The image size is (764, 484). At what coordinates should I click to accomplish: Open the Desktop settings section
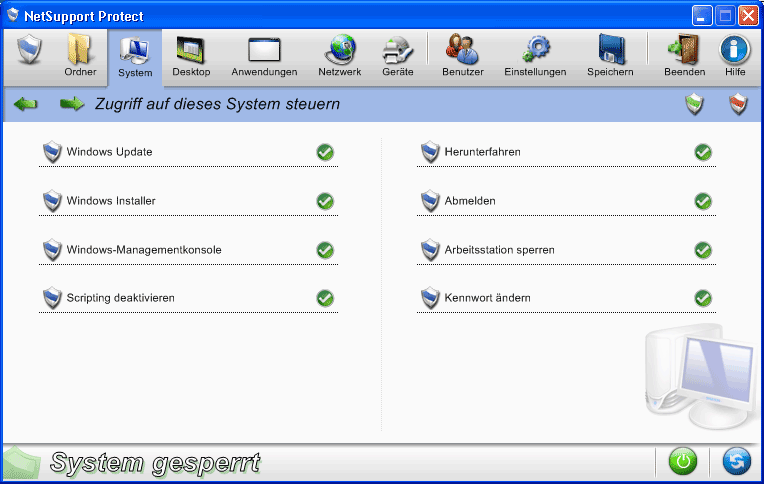coord(191,56)
